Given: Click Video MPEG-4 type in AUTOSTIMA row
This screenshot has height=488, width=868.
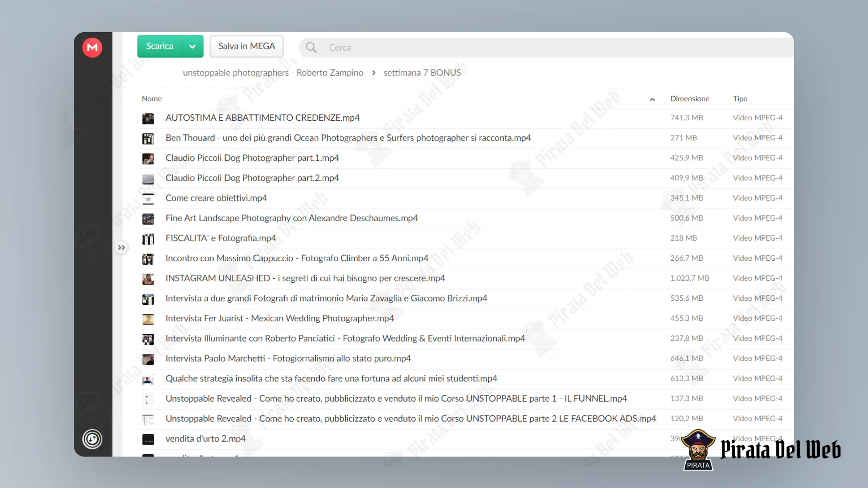Looking at the screenshot, I should (x=757, y=118).
